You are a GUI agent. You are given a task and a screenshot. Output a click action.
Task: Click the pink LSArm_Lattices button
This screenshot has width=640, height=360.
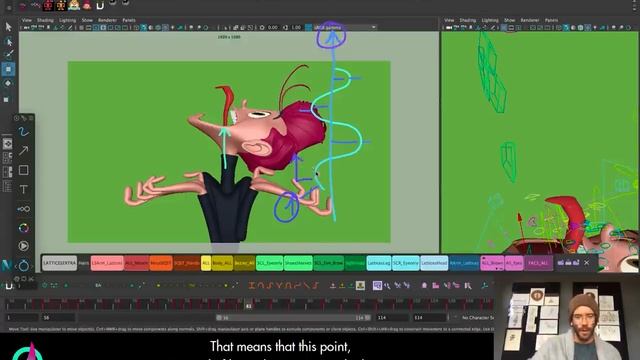tap(107, 263)
